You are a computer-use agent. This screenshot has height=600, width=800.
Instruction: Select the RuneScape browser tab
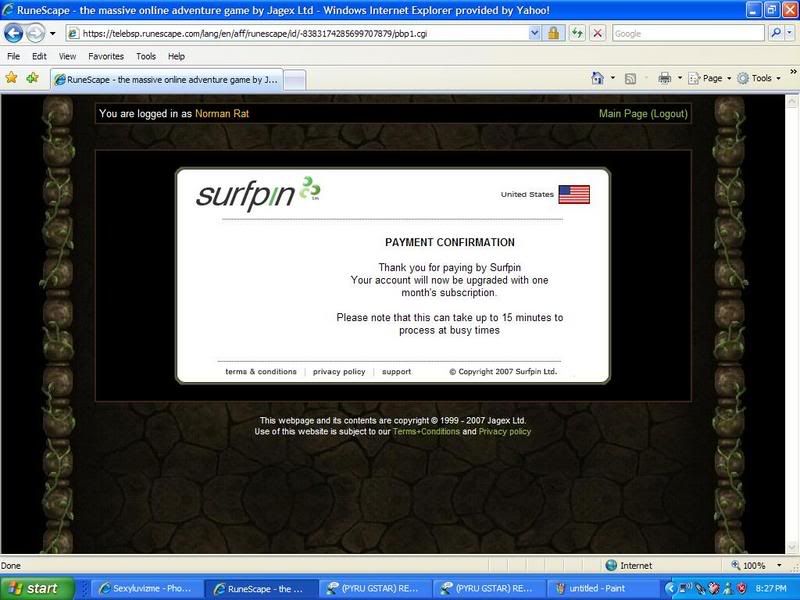pos(167,80)
